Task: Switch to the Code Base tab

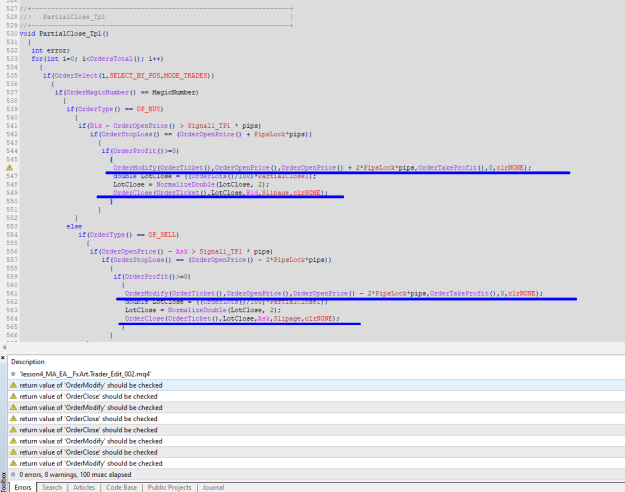Action: click(x=121, y=487)
